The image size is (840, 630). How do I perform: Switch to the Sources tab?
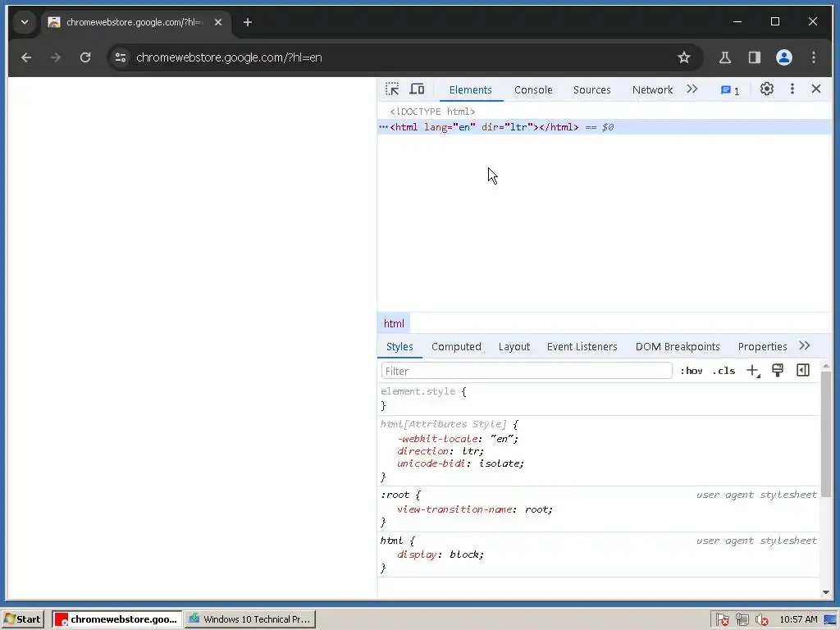tap(591, 90)
